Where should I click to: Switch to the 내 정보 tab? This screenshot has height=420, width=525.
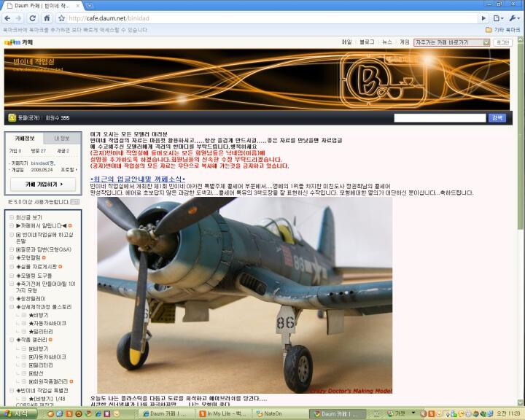(x=61, y=137)
